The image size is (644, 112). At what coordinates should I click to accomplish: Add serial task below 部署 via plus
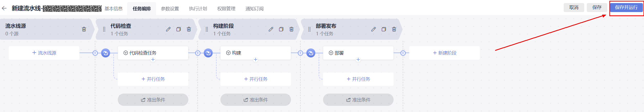pyautogui.click(x=358, y=59)
